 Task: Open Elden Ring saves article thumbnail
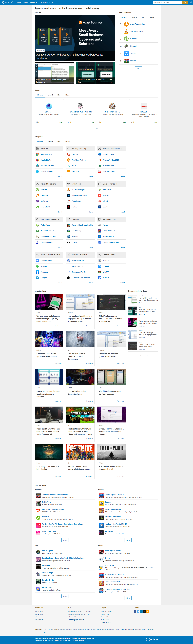pyautogui.click(x=49, y=452)
